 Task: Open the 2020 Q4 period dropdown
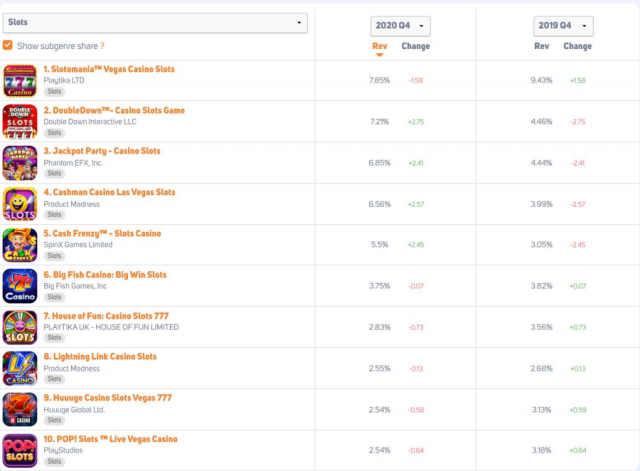pos(400,26)
